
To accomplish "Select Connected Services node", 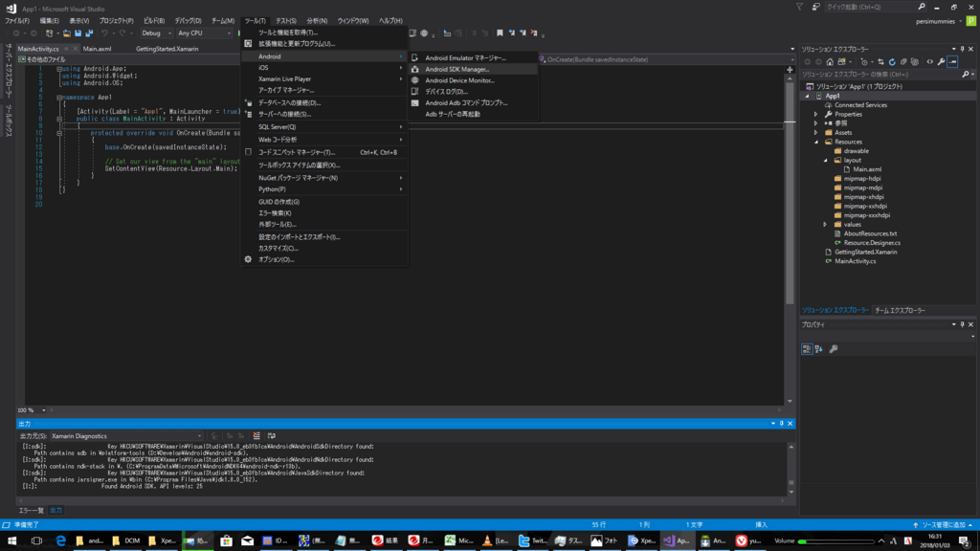I will tap(860, 105).
